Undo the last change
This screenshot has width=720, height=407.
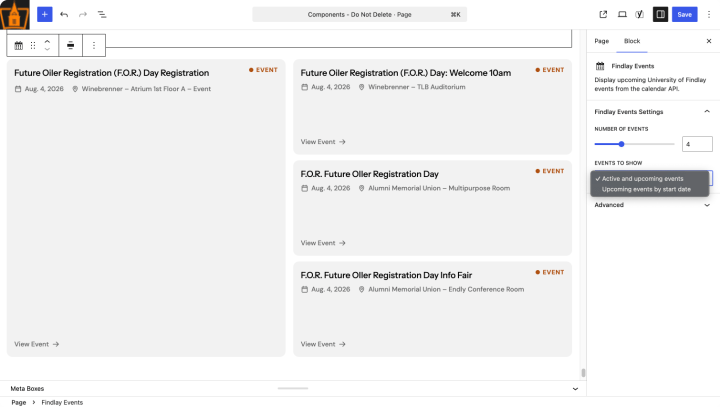pyautogui.click(x=64, y=14)
